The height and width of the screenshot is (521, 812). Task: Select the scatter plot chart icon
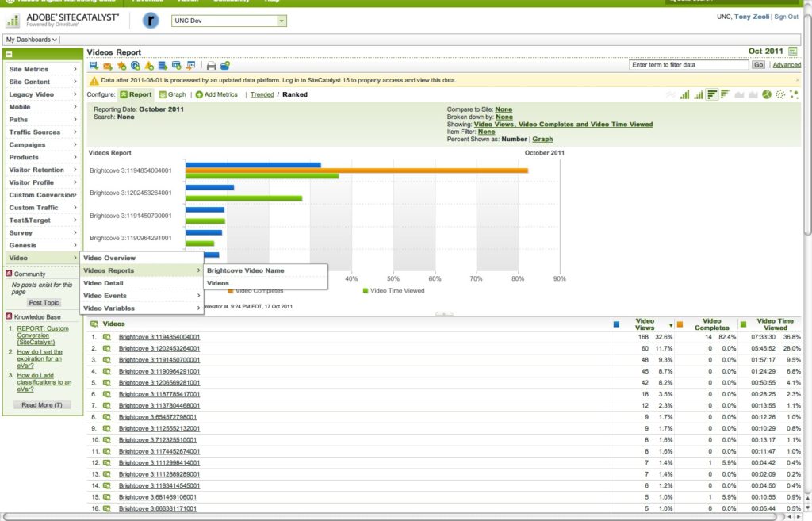tap(780, 94)
